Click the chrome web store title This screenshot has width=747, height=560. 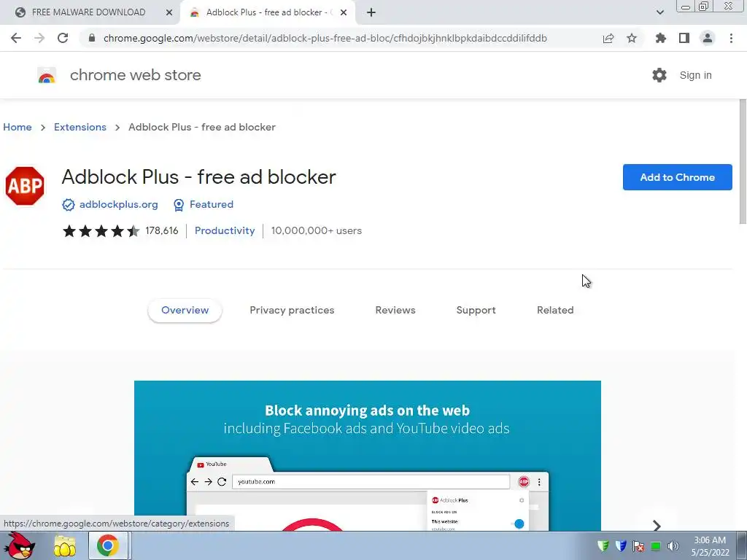(x=135, y=75)
